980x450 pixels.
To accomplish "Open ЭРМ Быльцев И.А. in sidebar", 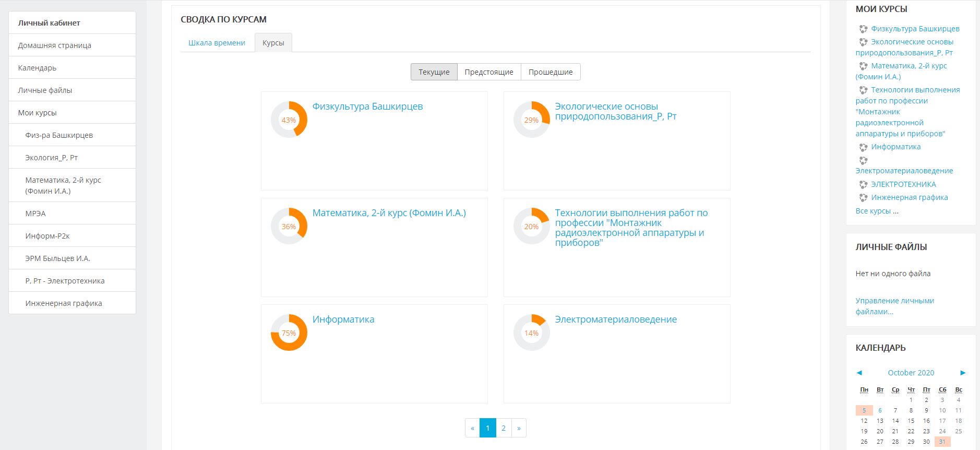I will (x=72, y=258).
